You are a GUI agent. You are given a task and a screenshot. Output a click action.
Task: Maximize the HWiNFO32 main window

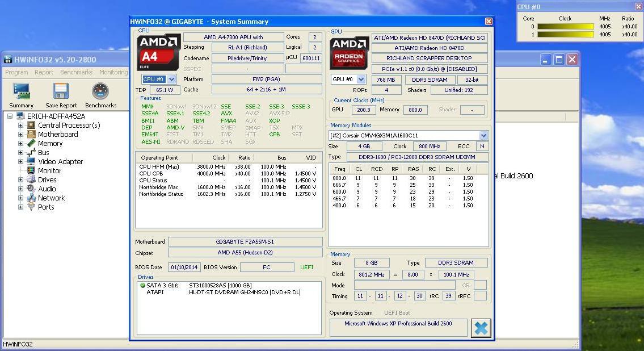click(x=559, y=60)
